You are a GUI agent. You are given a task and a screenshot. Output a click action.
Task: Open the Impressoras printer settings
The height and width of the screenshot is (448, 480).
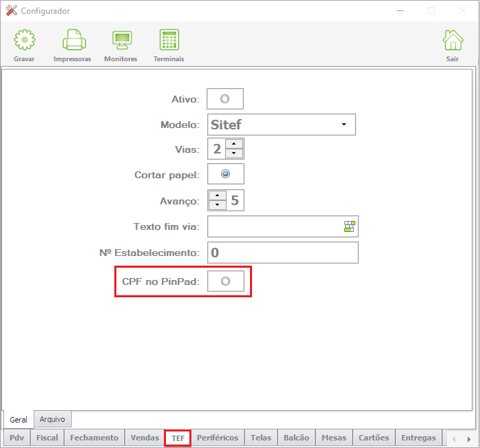click(74, 40)
